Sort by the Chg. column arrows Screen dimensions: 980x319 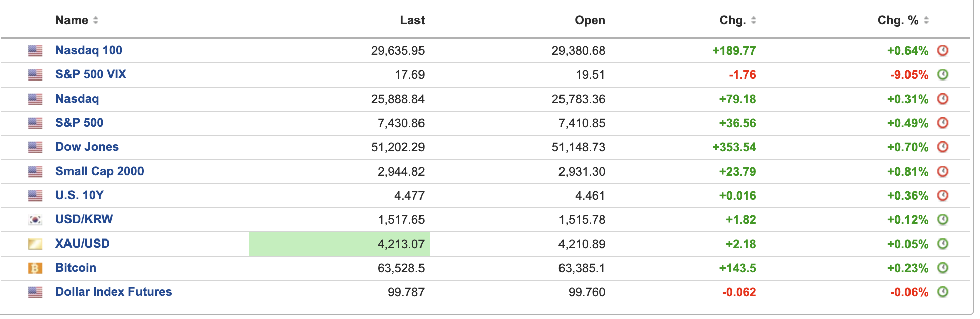tap(753, 20)
